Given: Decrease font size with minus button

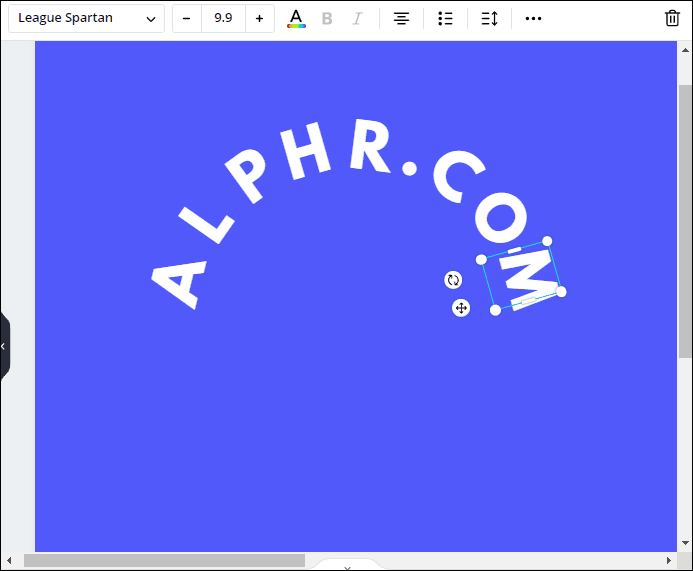Looking at the screenshot, I should pos(187,19).
